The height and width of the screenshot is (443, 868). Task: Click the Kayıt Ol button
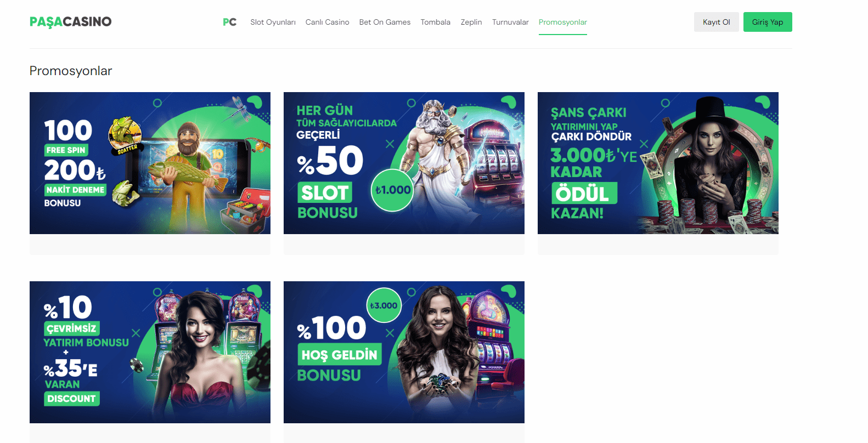coord(716,22)
